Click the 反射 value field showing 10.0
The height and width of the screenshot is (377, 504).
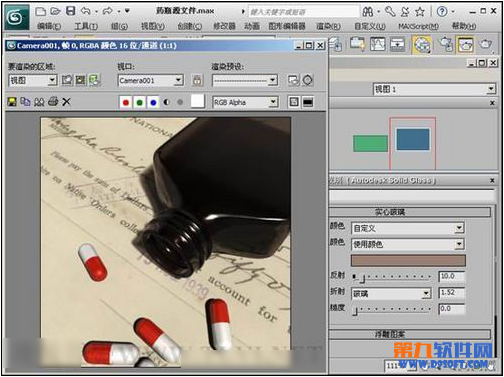coord(451,277)
